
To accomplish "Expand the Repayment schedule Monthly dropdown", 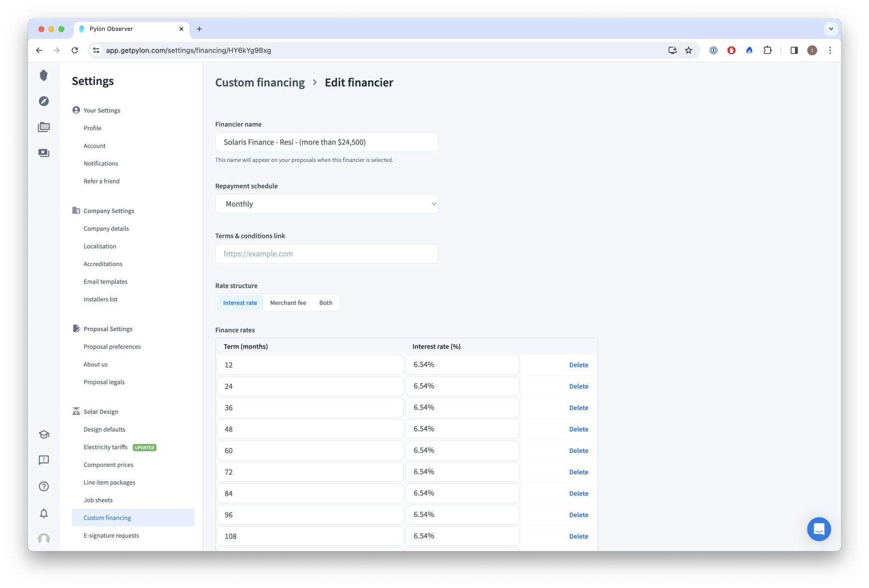I will tap(327, 204).
